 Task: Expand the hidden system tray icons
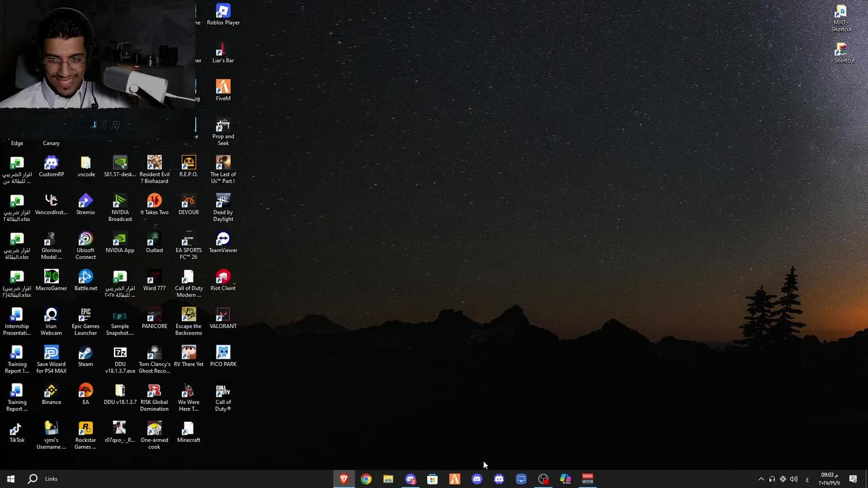coord(761,479)
